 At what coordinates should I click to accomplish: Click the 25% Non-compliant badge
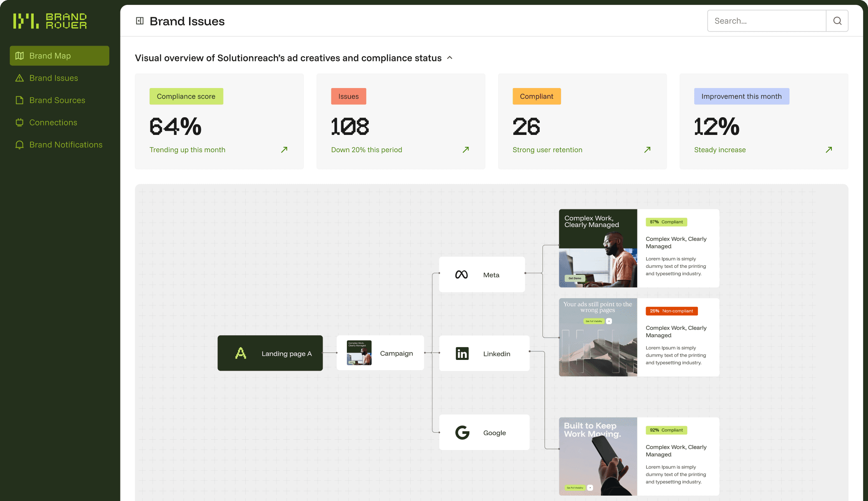pos(672,311)
